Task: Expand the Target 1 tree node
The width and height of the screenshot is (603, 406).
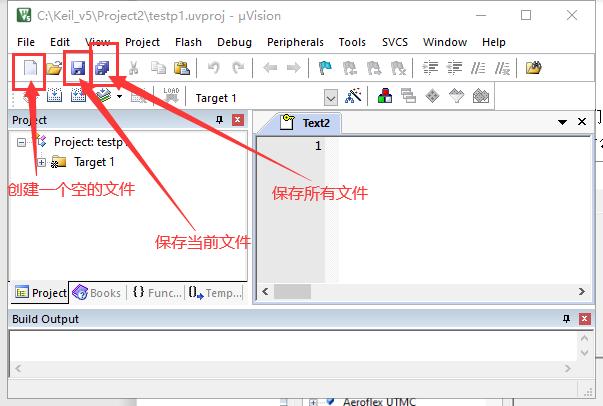Action: pos(42,163)
